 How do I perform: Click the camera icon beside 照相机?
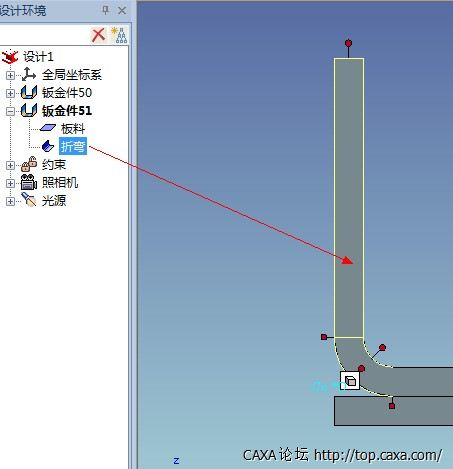29,182
